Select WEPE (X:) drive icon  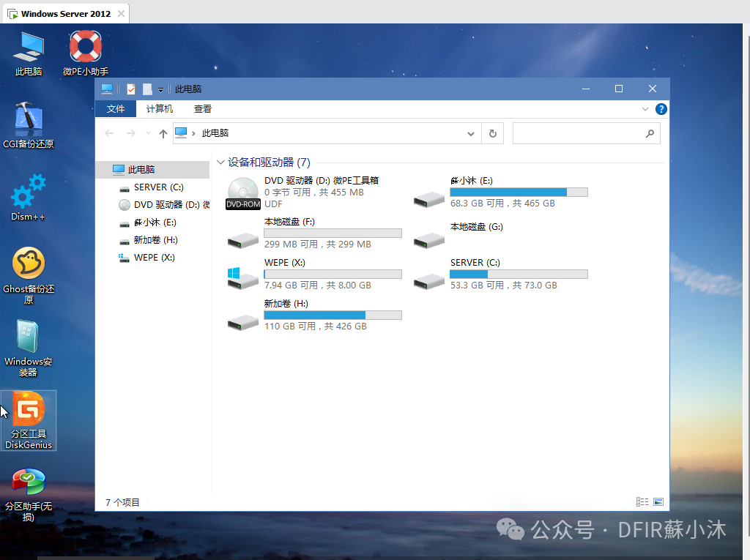243,278
